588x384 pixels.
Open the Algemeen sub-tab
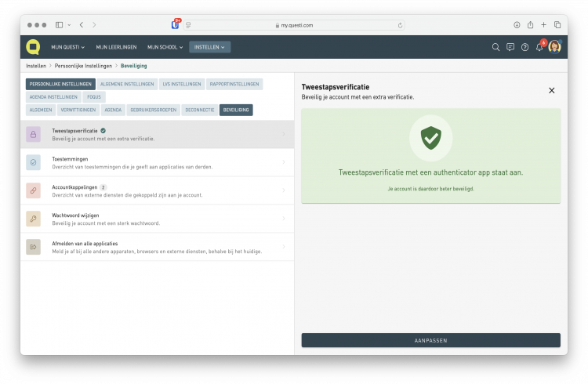pyautogui.click(x=41, y=110)
